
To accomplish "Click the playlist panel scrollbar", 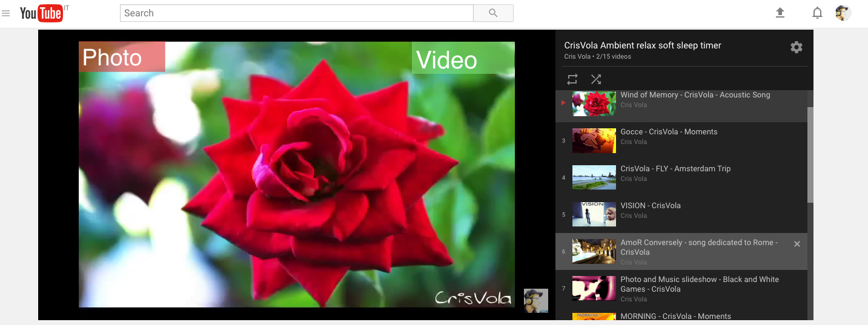I will point(810,155).
